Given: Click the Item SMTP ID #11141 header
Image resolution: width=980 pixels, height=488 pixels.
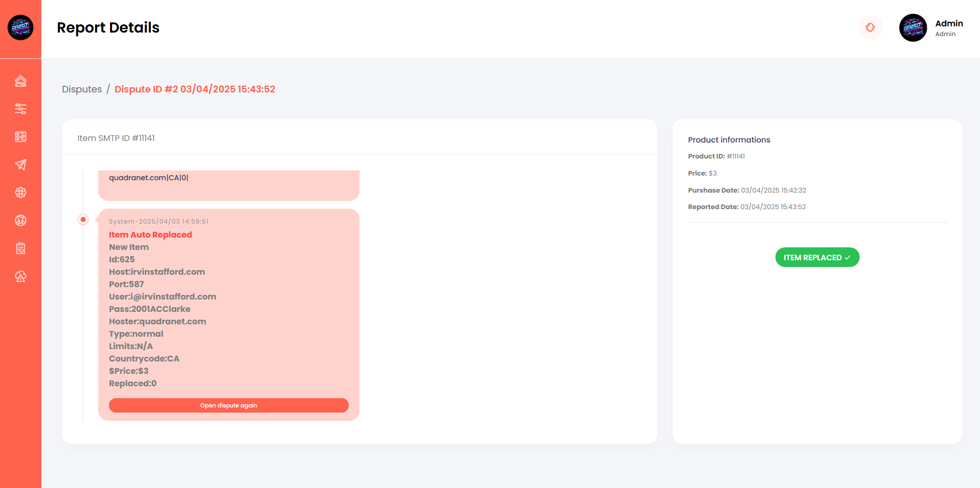Looking at the screenshot, I should [116, 138].
